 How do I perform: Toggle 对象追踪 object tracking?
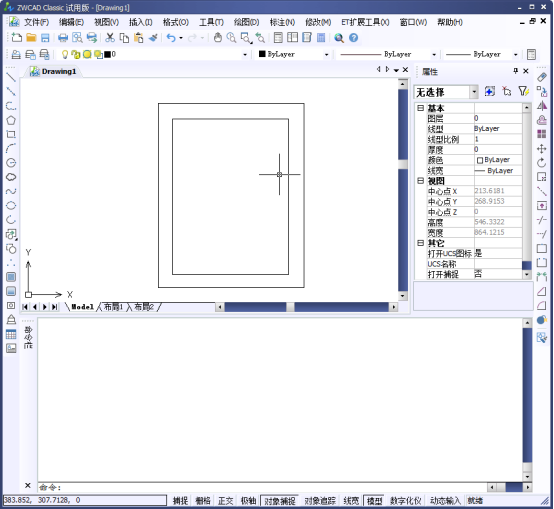click(320, 501)
